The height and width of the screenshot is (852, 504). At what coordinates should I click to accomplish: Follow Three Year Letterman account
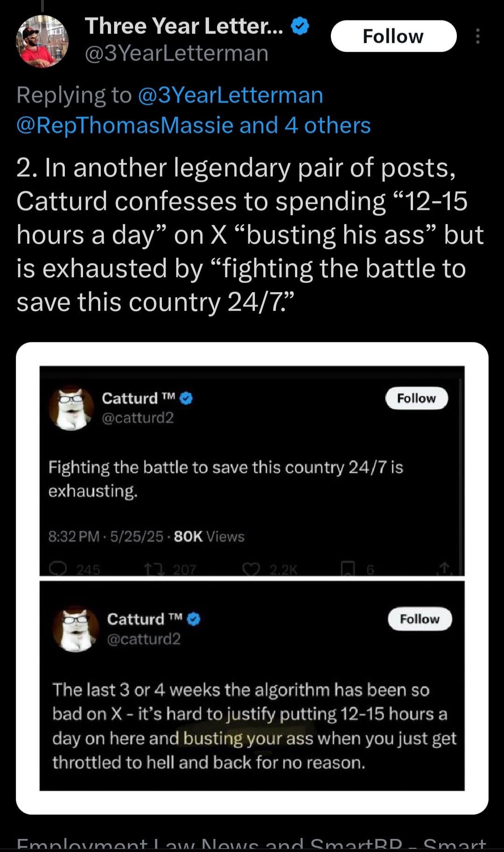393,36
